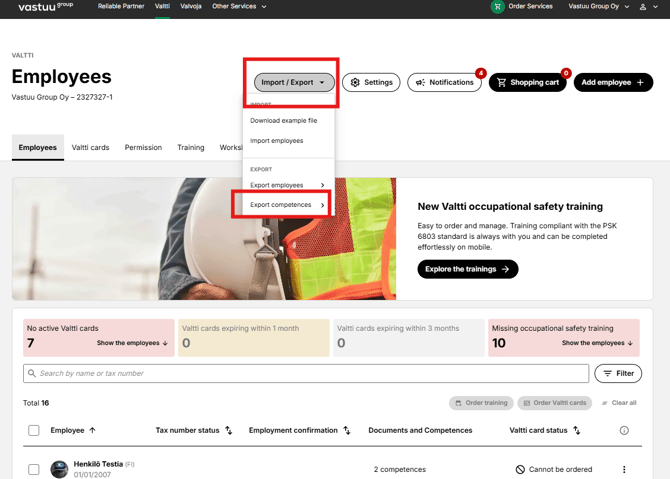Select Valtti in the top navigation

point(162,6)
